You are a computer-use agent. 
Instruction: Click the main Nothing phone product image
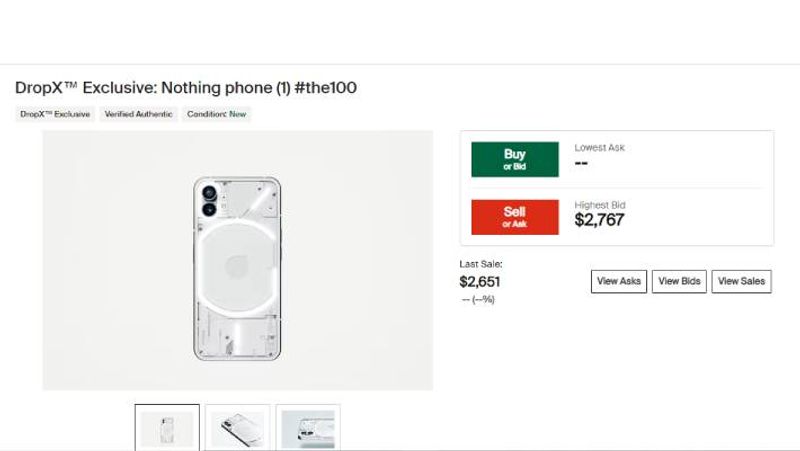click(237, 260)
